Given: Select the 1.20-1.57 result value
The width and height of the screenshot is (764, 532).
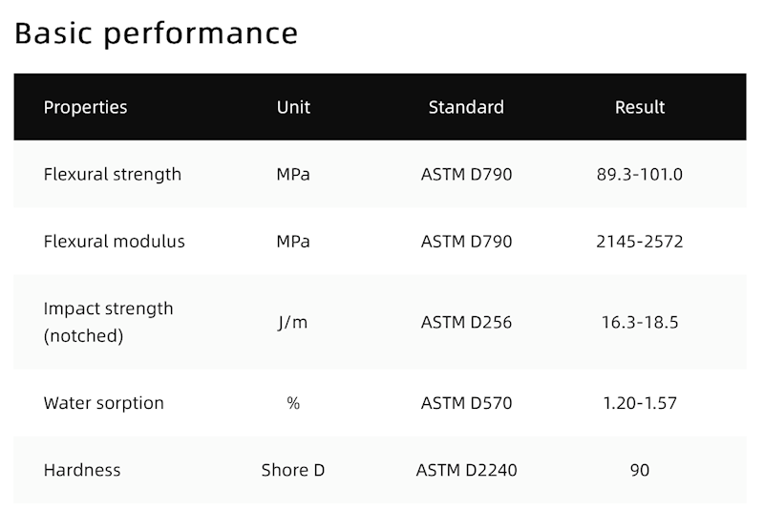Looking at the screenshot, I should pos(640,403).
